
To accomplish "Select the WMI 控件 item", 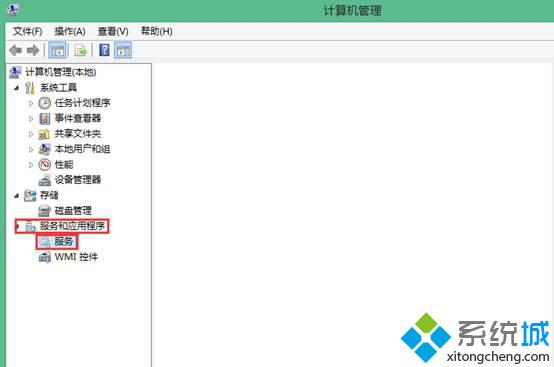I will (x=76, y=257).
